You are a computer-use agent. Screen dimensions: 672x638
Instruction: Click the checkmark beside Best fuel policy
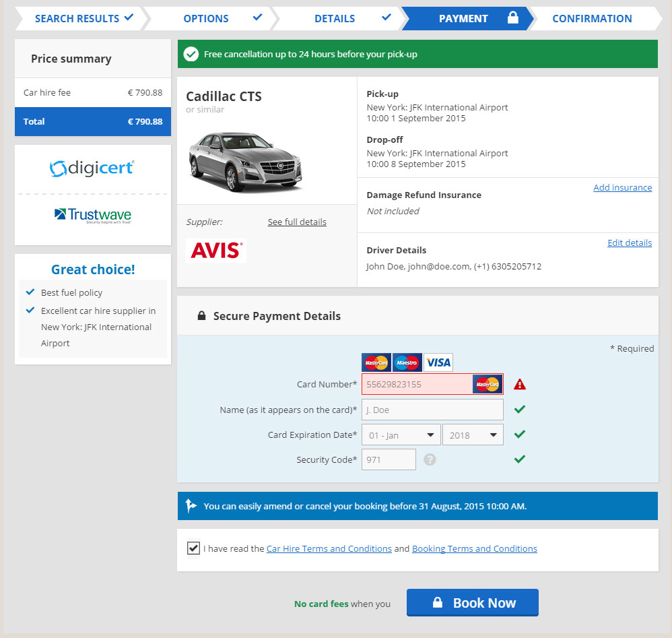pos(30,292)
